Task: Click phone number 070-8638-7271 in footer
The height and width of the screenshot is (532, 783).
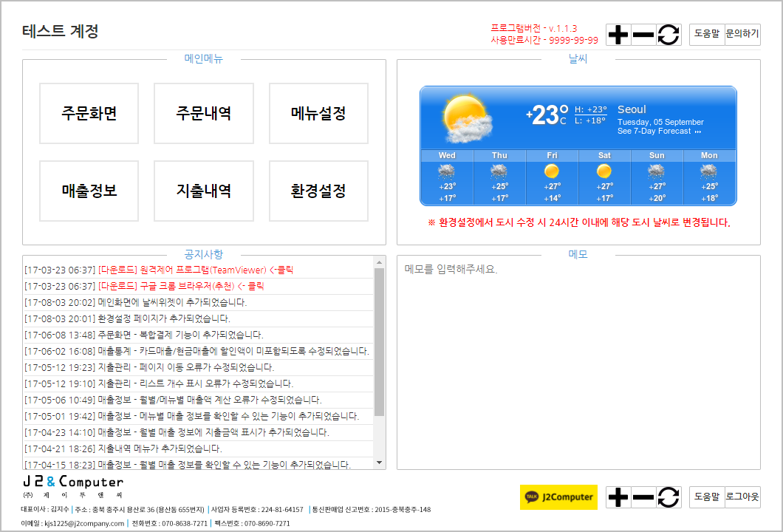Action: point(184,524)
